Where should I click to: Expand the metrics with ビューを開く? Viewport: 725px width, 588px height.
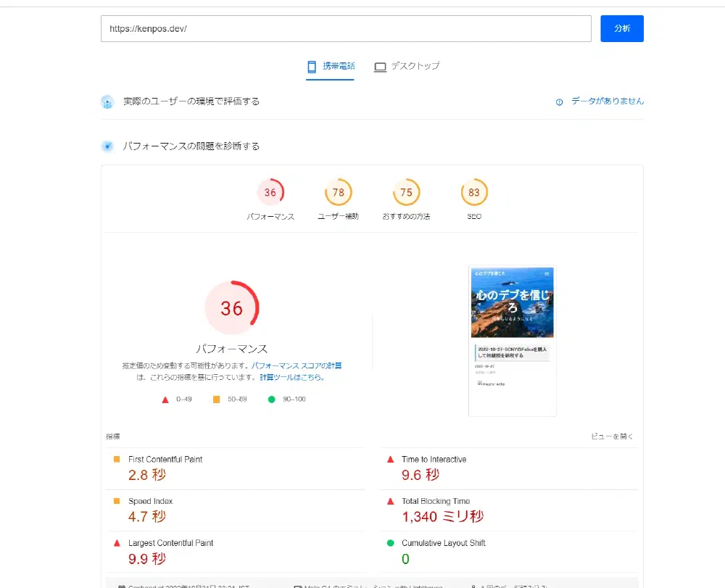(x=612, y=436)
